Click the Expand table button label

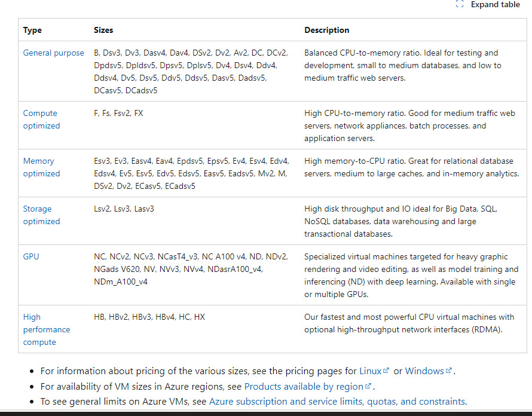pos(496,4)
